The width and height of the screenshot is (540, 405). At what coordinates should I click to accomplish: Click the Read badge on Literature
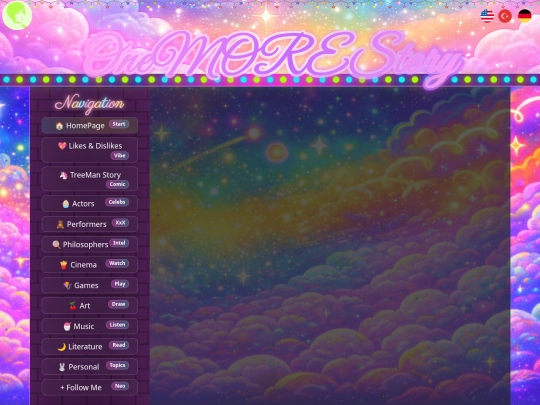coord(119,345)
